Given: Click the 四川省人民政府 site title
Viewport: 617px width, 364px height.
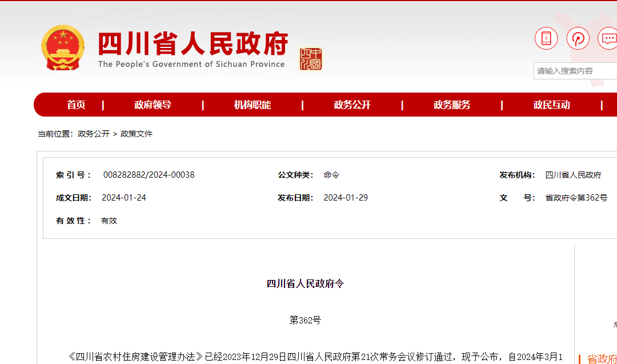Looking at the screenshot, I should pos(193,43).
